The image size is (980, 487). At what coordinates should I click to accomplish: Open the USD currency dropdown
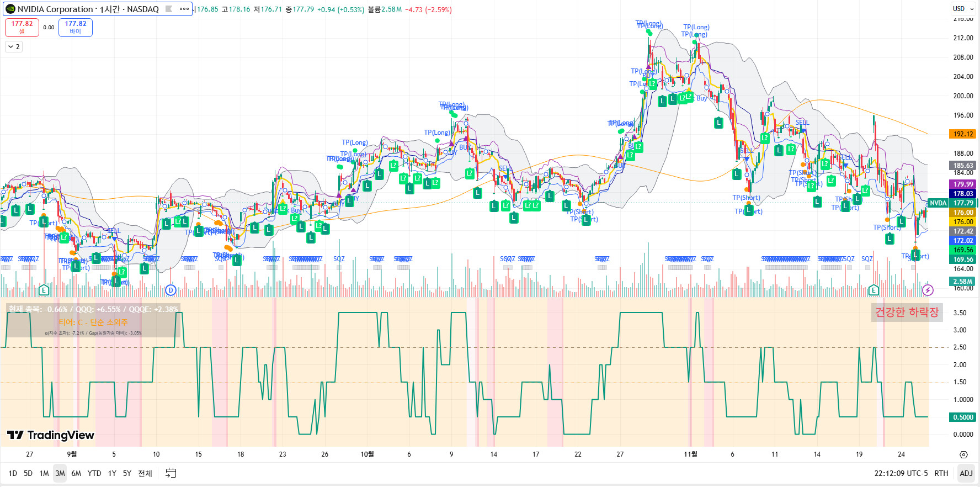pyautogui.click(x=963, y=9)
